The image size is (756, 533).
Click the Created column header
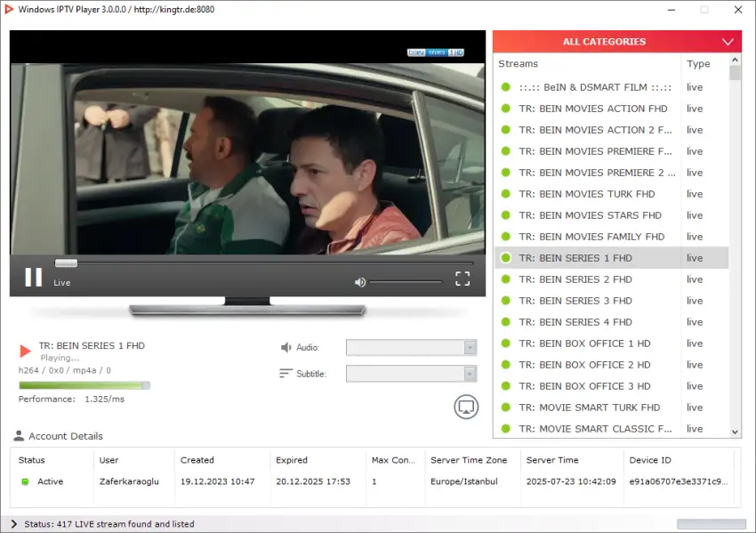[197, 460]
